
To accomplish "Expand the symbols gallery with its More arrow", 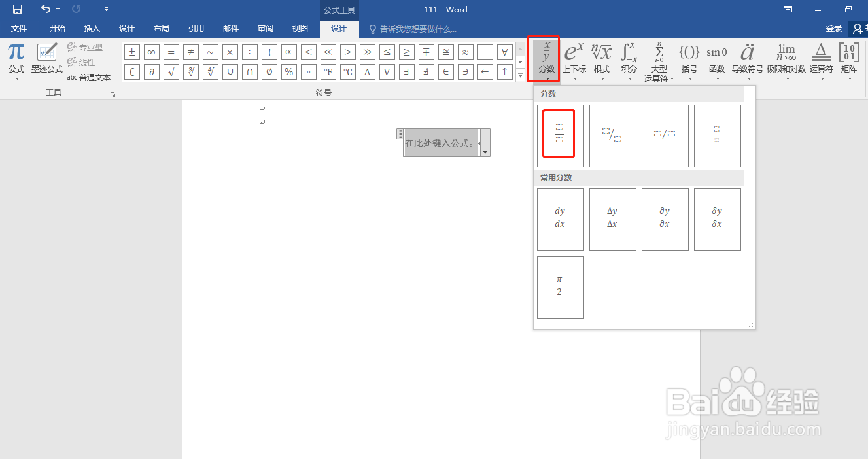I will tap(520, 73).
